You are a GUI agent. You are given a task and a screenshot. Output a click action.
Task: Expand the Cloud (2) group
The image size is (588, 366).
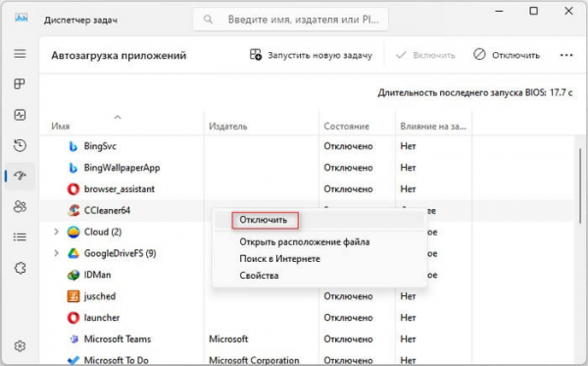56,232
